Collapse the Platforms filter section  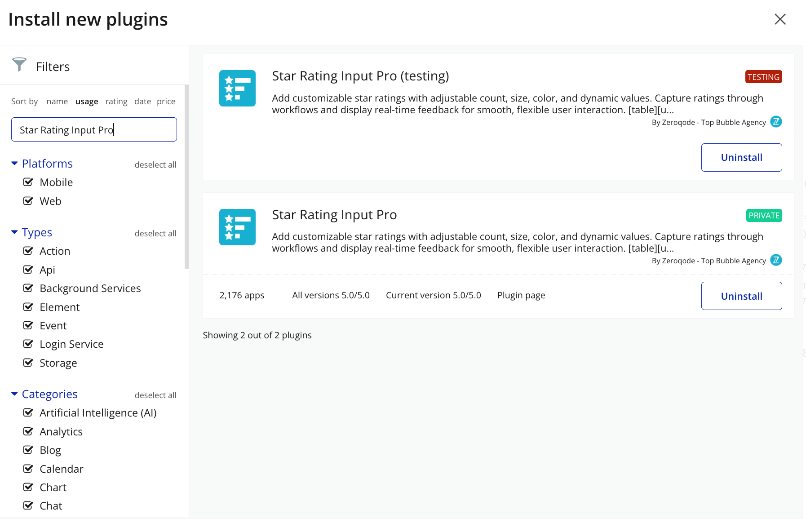tap(14, 164)
